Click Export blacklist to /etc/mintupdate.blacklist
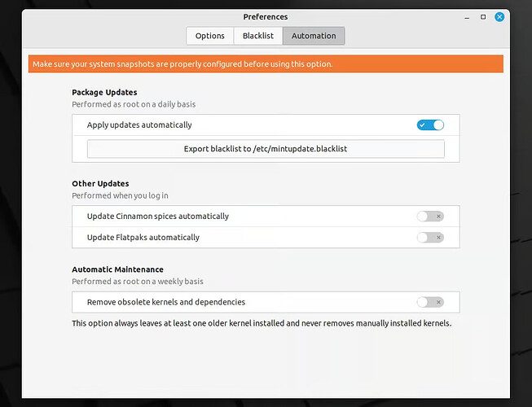Screen dimensions: 532x407 (x=266, y=148)
